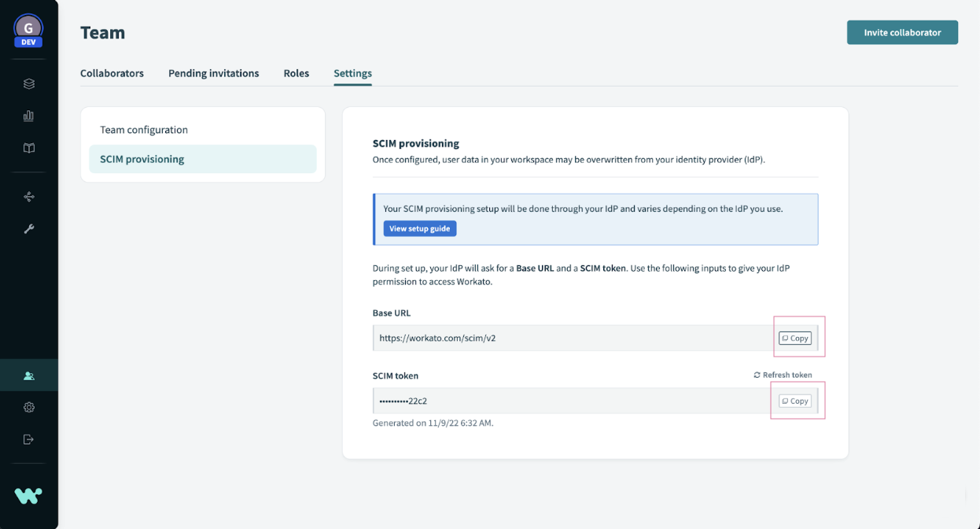Click the sign out icon in sidebar

coord(29,439)
